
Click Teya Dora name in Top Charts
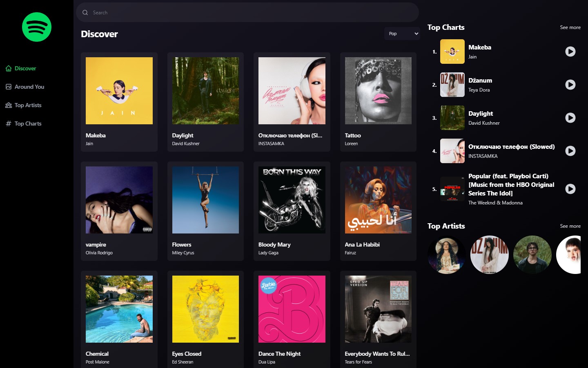pyautogui.click(x=479, y=90)
